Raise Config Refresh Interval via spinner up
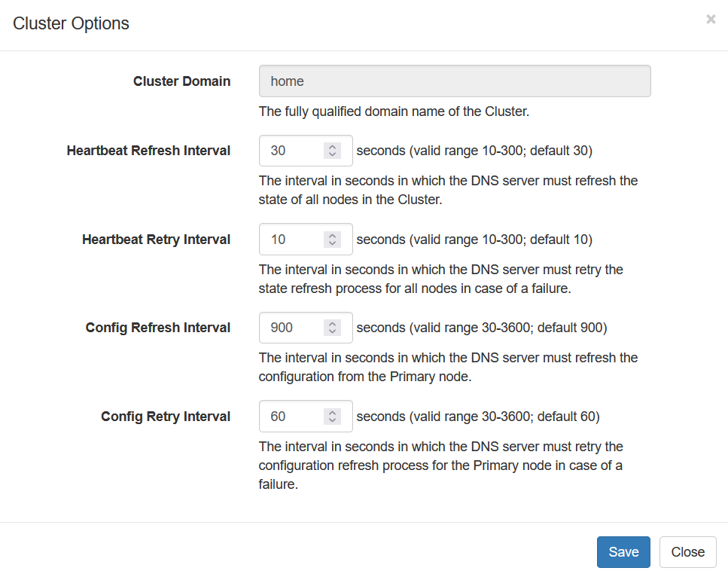 pyautogui.click(x=332, y=324)
